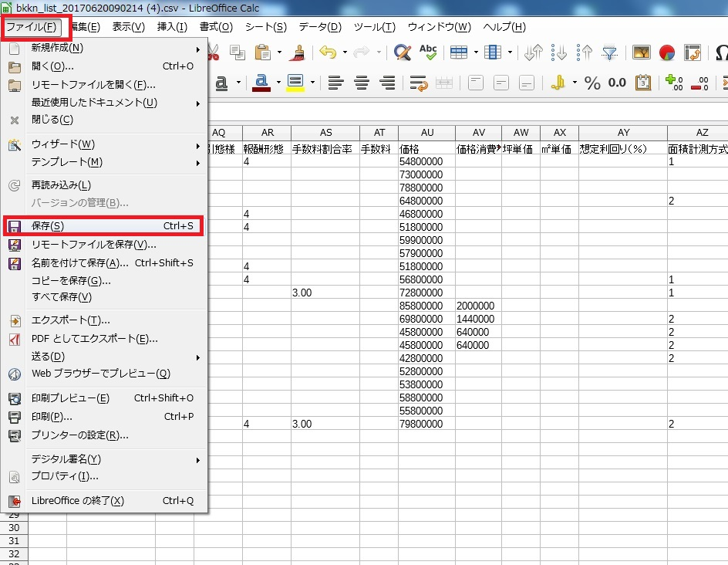Open the データ(D) menu
The height and width of the screenshot is (565, 728).
pos(320,27)
